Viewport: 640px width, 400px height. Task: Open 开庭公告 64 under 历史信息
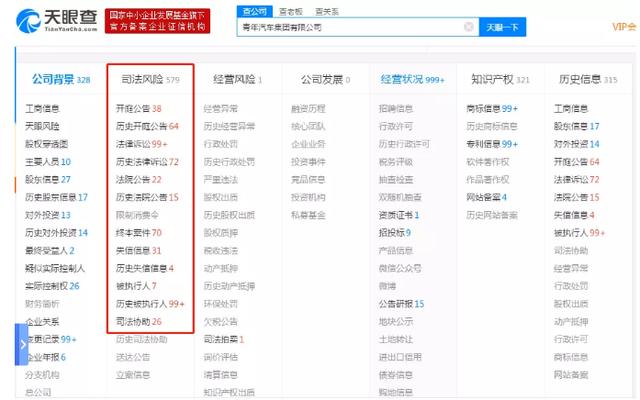(577, 162)
